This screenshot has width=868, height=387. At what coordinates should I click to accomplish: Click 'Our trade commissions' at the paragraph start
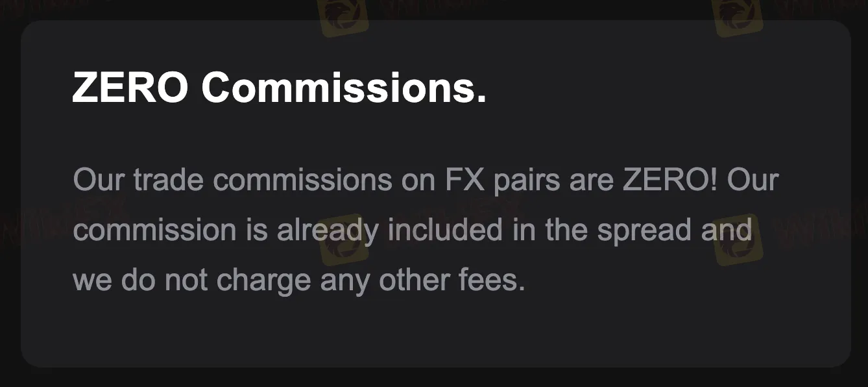click(x=232, y=180)
